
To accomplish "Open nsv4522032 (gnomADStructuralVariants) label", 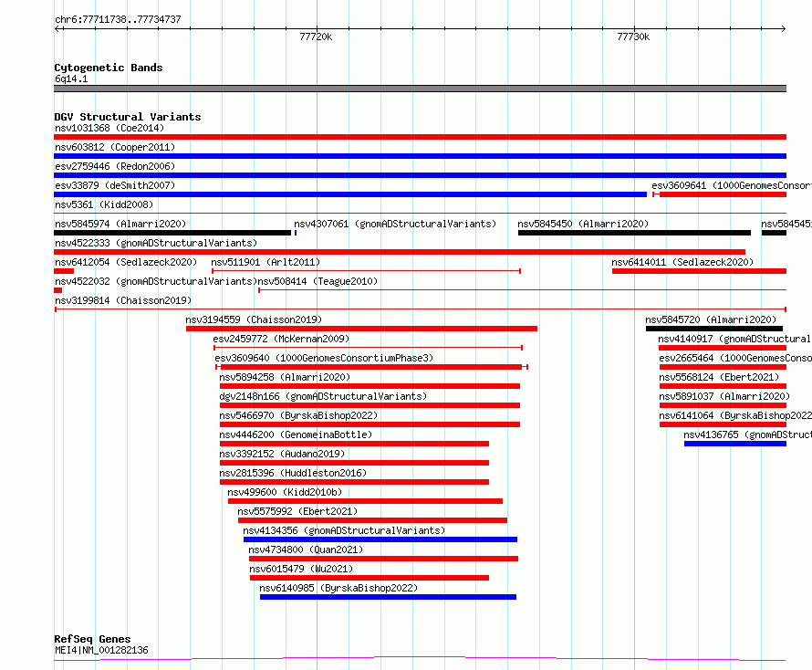I will pyautogui.click(x=156, y=281).
